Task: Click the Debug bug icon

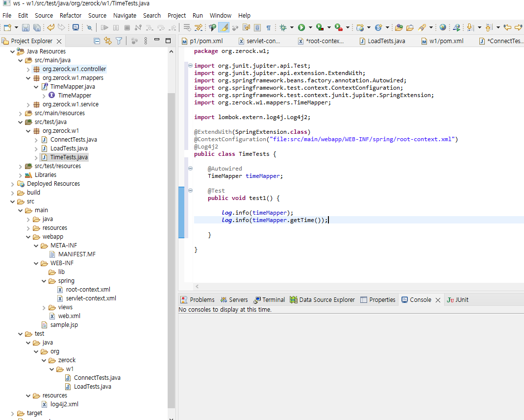Action: pos(283,28)
